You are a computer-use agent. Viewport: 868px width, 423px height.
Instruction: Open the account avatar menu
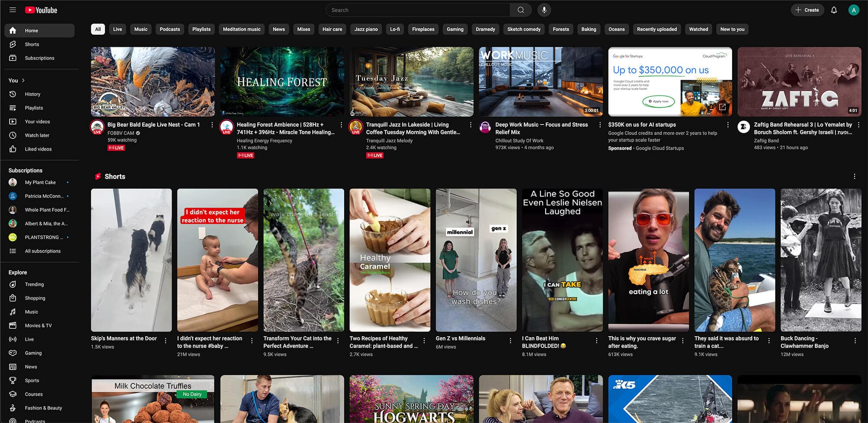click(854, 10)
